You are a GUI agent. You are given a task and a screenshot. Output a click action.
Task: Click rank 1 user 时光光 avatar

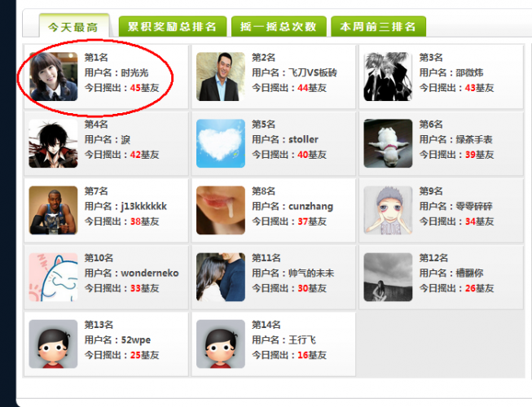point(53,77)
